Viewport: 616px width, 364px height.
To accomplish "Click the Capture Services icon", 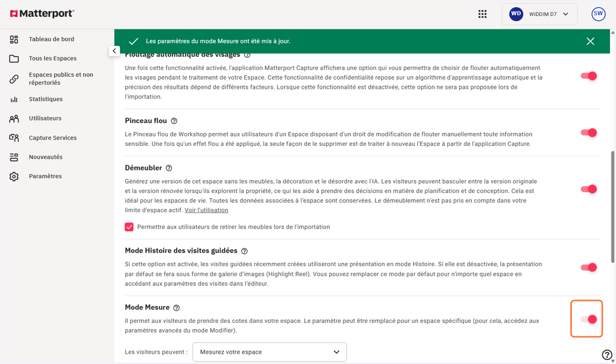I will (x=14, y=138).
